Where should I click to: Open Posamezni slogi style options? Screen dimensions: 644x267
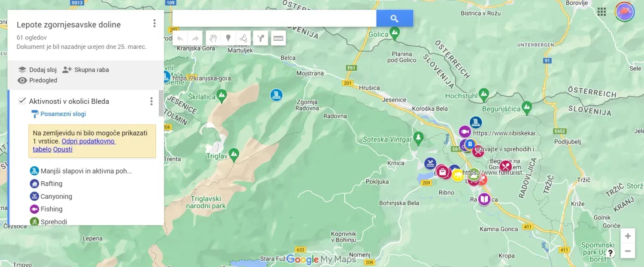(x=58, y=114)
